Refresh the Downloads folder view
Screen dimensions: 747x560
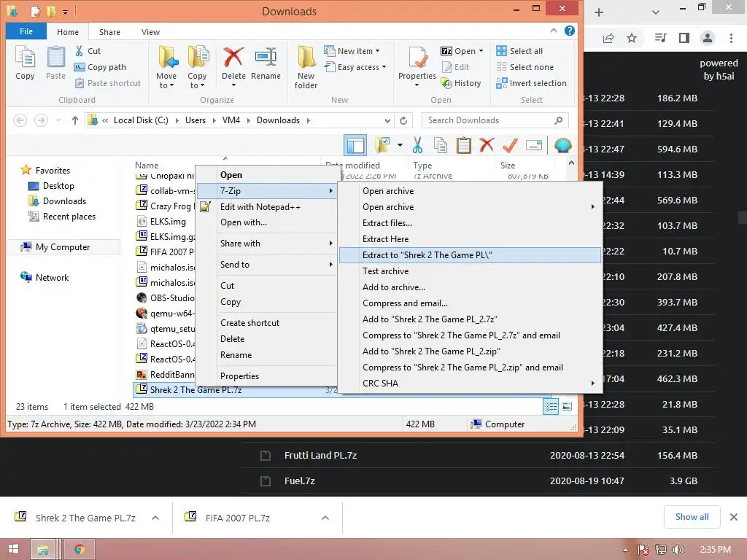[403, 120]
